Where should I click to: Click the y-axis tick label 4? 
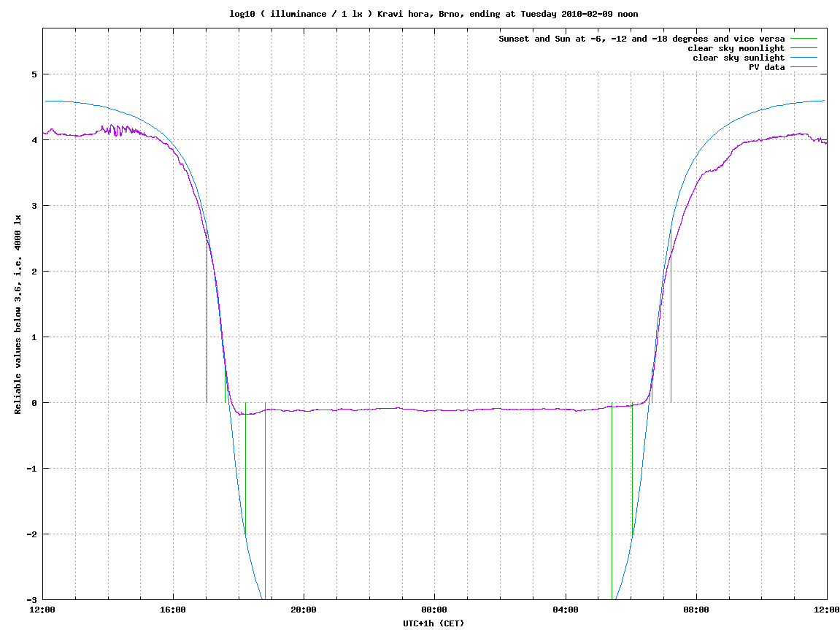(x=34, y=140)
